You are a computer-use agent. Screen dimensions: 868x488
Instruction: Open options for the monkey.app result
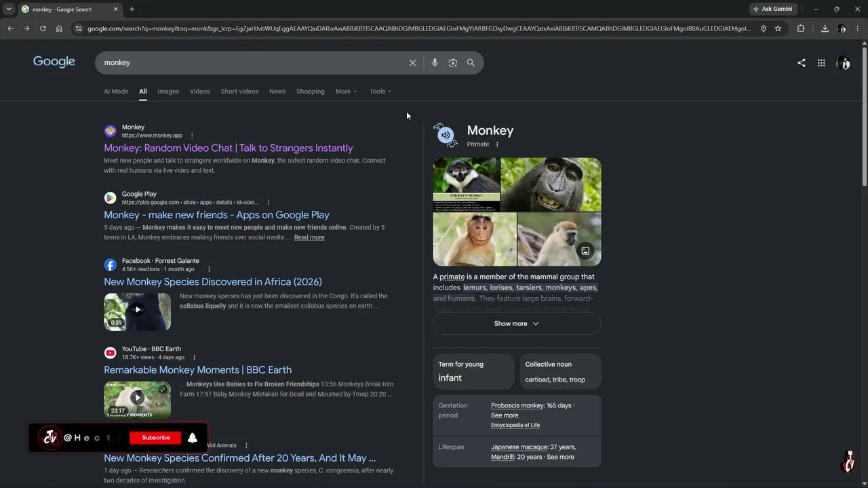(x=192, y=136)
